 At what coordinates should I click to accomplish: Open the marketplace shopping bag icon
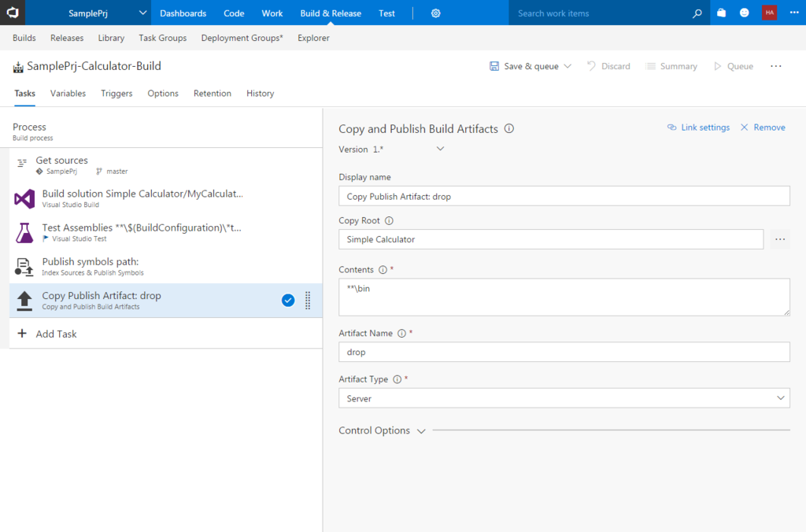[x=721, y=13]
